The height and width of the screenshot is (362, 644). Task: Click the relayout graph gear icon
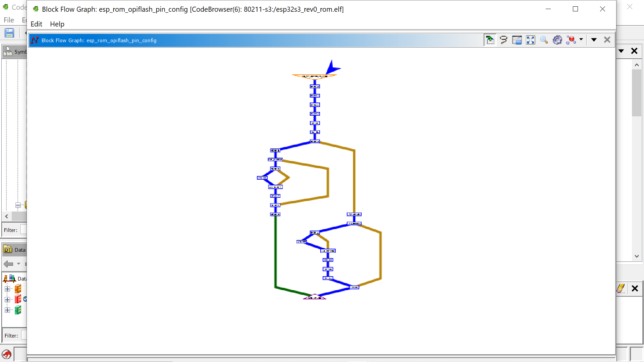coord(557,40)
